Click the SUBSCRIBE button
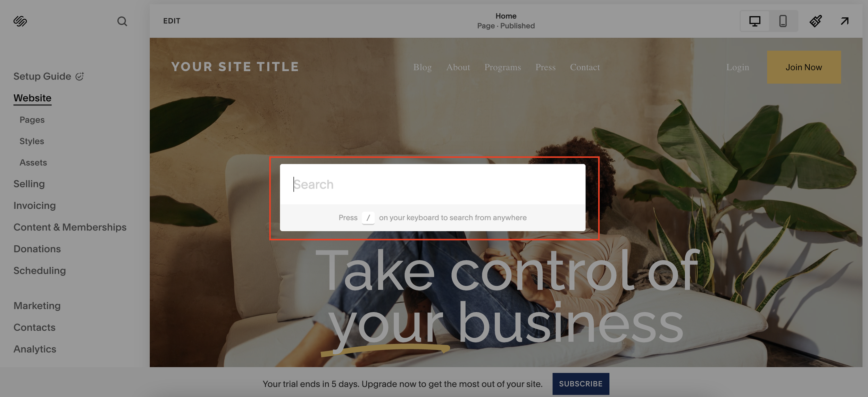The width and height of the screenshot is (868, 397). [581, 384]
